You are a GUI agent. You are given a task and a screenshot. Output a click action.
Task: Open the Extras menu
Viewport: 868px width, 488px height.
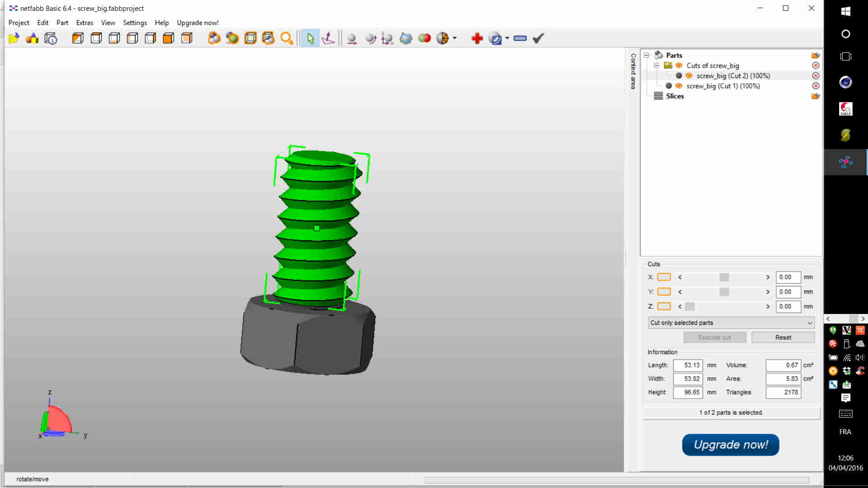85,23
